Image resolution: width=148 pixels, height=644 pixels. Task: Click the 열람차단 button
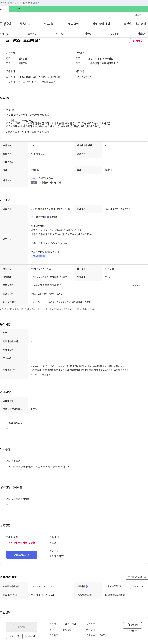tap(30, 636)
